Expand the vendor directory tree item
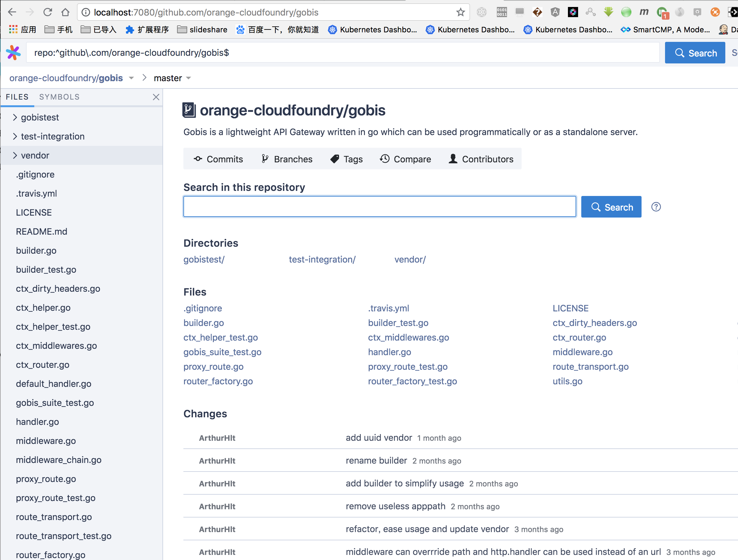This screenshot has height=560, width=738. 15,155
